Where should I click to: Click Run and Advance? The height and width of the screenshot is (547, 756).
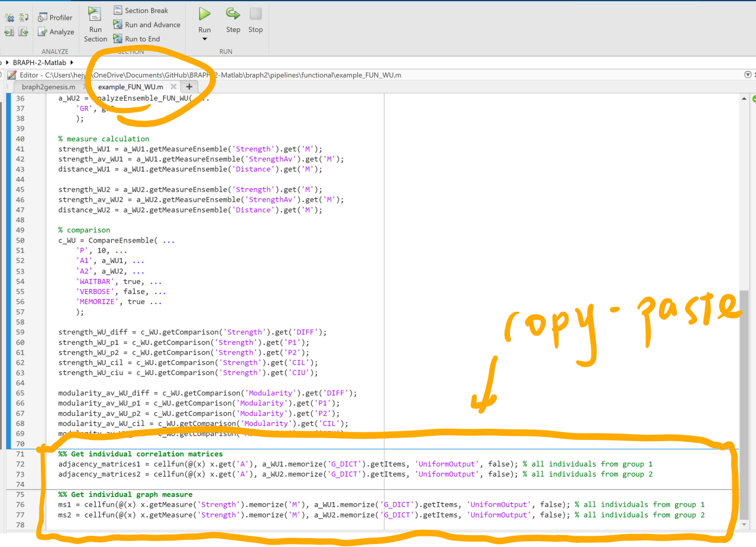point(147,25)
